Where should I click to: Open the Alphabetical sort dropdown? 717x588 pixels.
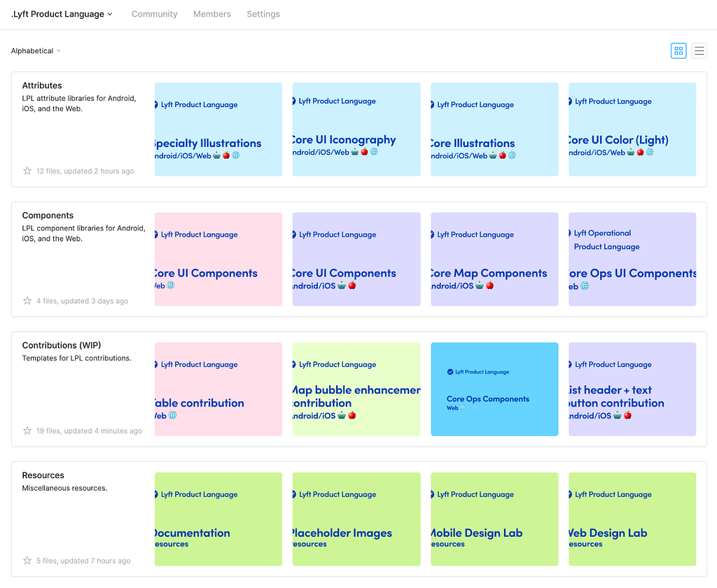pyautogui.click(x=36, y=51)
